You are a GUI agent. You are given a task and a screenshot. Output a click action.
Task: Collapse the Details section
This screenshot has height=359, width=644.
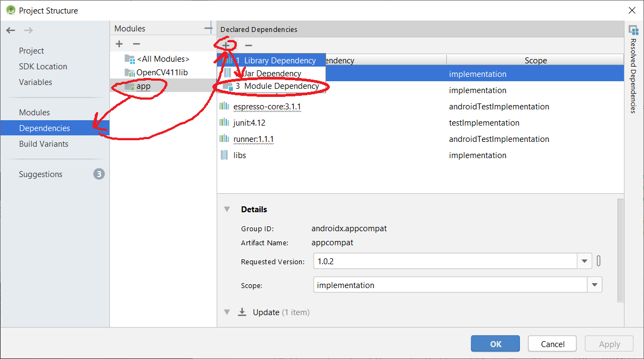tap(227, 210)
